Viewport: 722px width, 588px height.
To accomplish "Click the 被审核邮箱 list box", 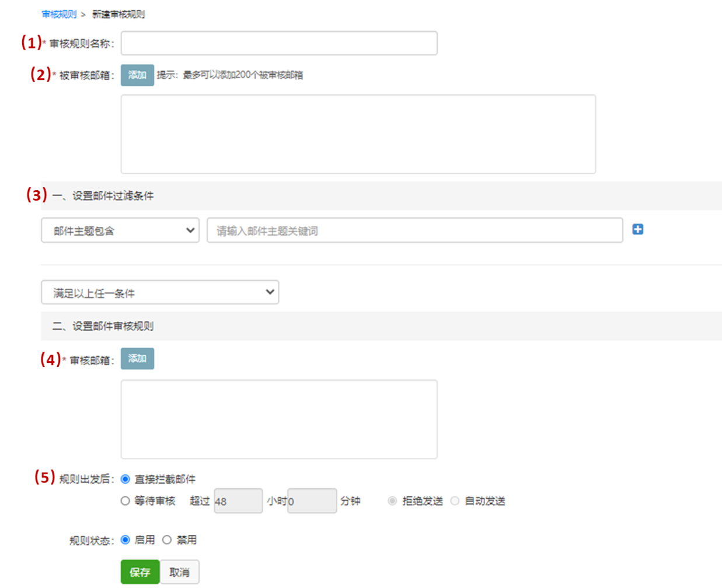I will [x=358, y=134].
